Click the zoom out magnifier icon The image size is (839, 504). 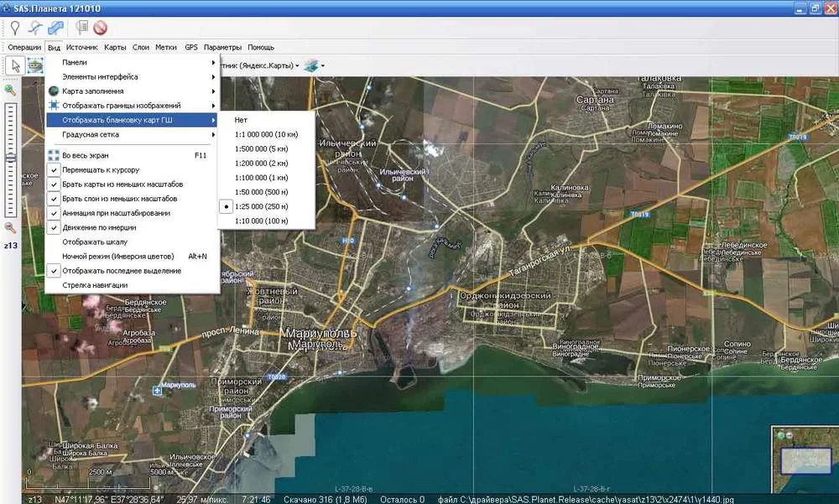pyautogui.click(x=11, y=227)
